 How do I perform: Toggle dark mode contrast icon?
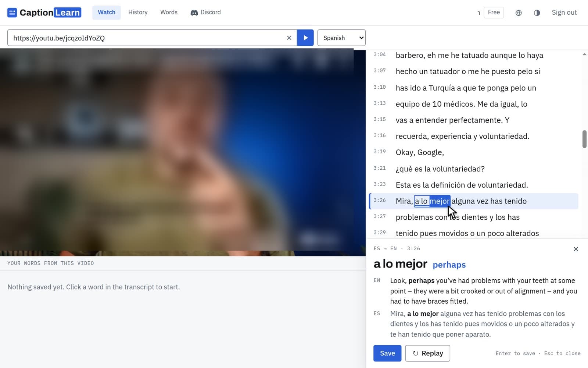click(x=537, y=13)
